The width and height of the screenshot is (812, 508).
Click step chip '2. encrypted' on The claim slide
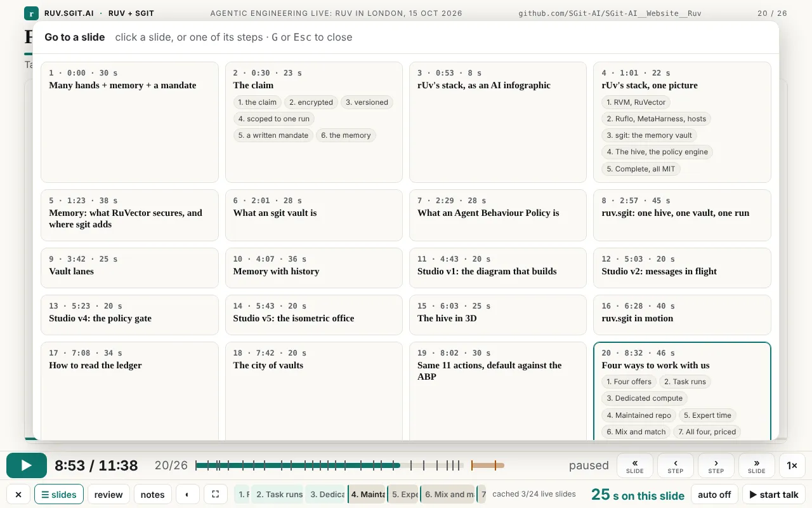tap(311, 102)
